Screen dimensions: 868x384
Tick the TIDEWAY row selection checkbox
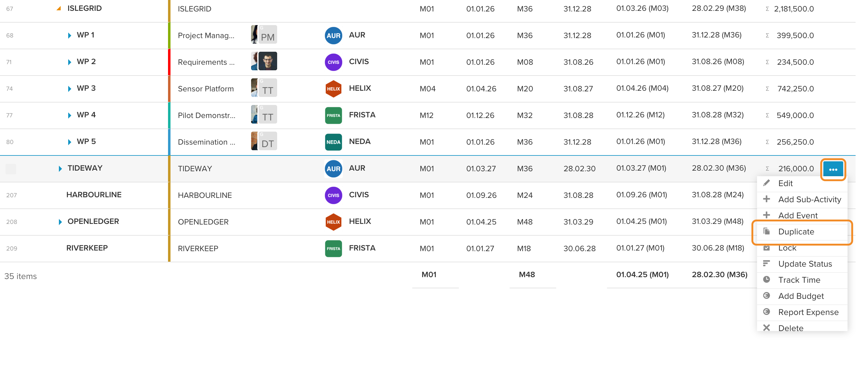(11, 168)
